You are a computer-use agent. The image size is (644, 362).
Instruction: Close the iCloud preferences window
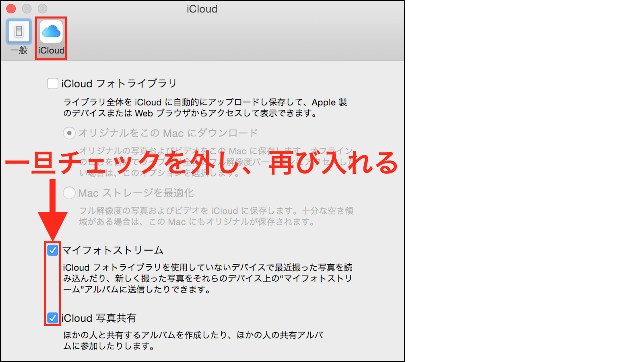point(11,8)
